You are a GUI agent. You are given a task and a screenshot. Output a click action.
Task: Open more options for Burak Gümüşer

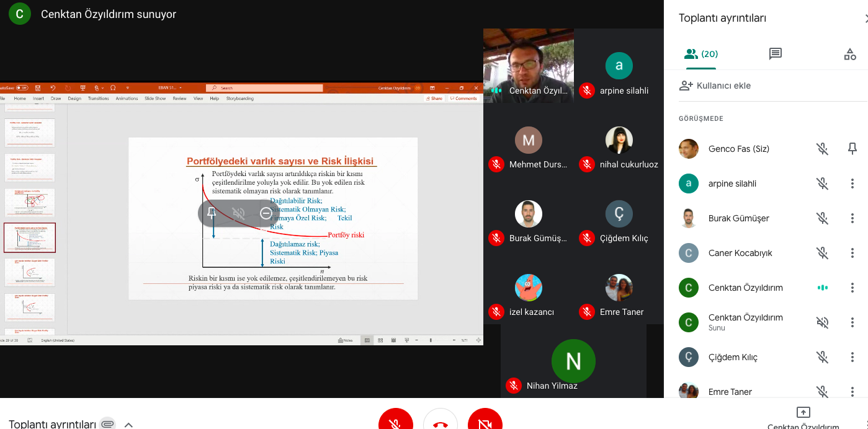(852, 218)
